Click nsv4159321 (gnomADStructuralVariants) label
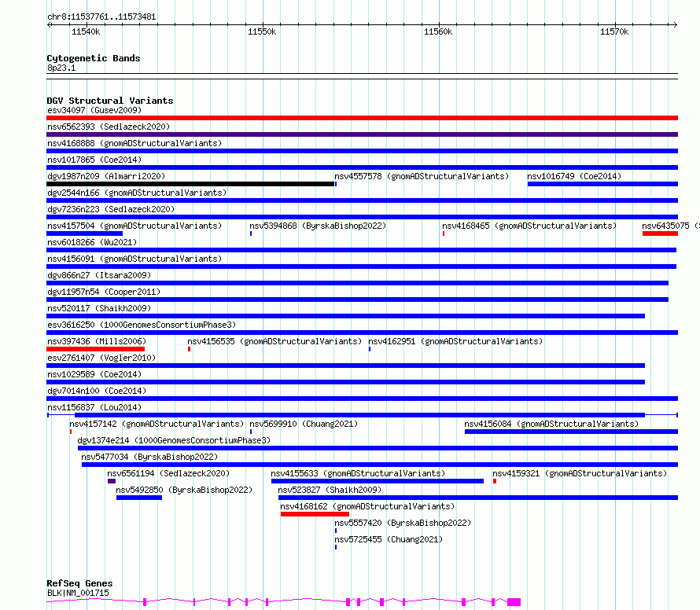The height and width of the screenshot is (610, 700). 580,473
